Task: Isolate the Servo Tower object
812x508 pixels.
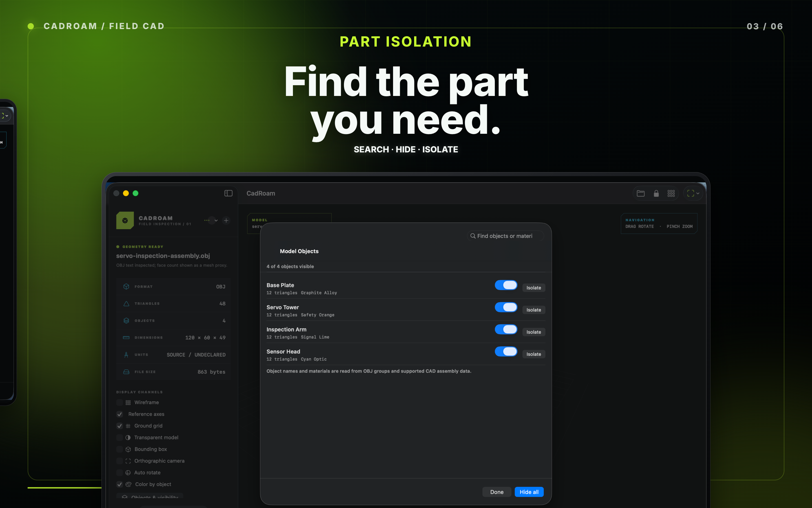Action: coord(533,310)
